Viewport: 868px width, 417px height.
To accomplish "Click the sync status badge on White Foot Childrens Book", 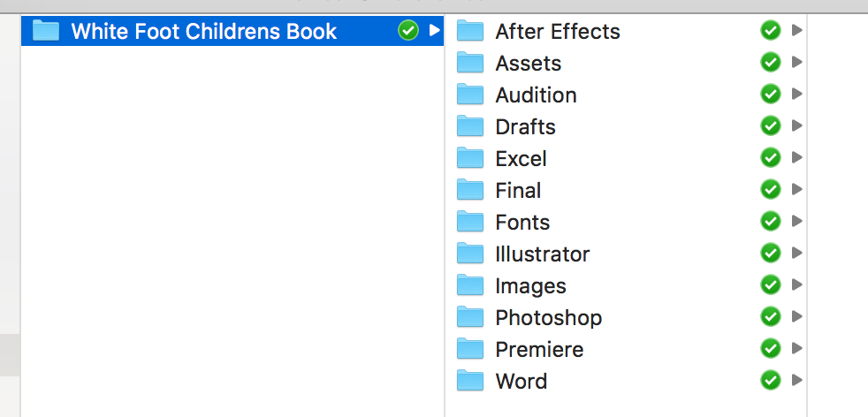I will 408,30.
